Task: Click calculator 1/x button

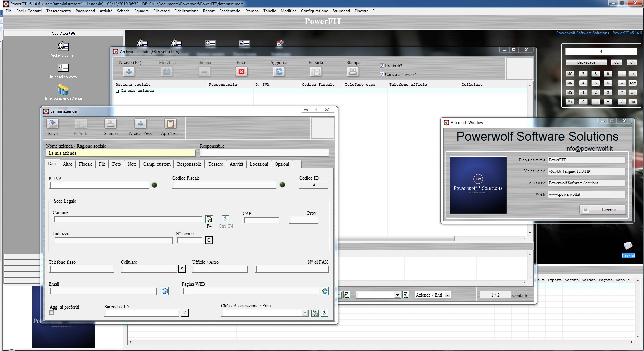Action: tap(632, 102)
